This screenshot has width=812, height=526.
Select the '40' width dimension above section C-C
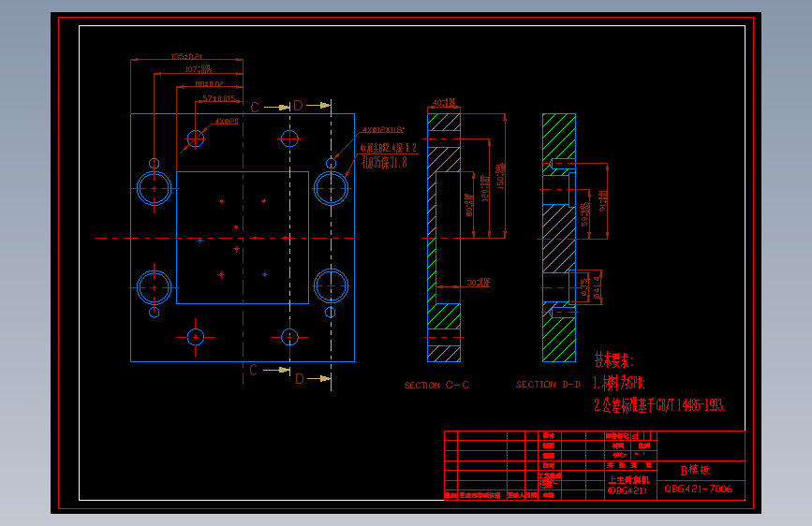click(444, 103)
